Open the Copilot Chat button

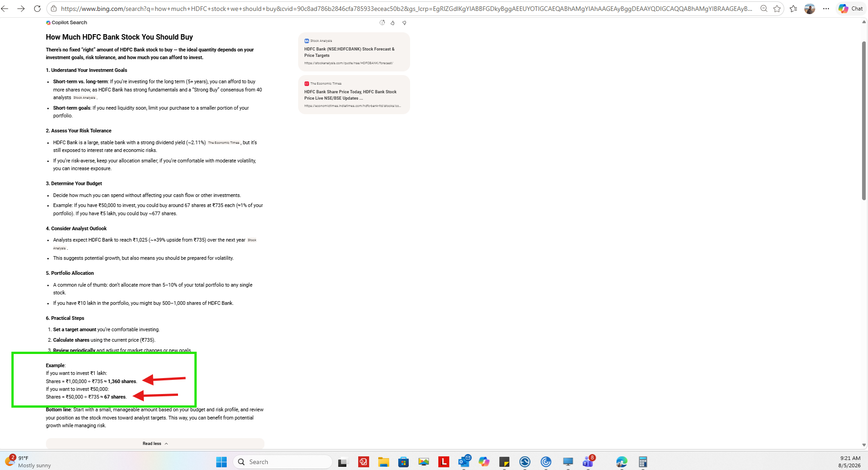tap(851, 9)
